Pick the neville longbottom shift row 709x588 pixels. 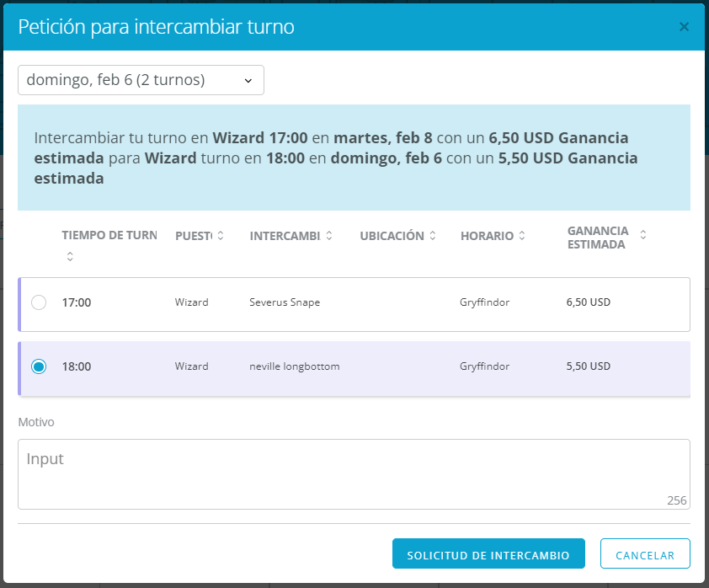coord(294,366)
